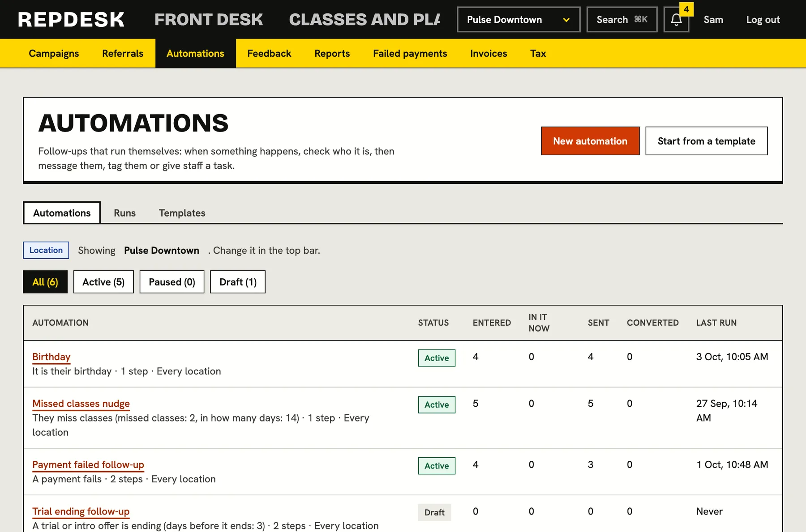The width and height of the screenshot is (806, 532).
Task: Go to the Campaigns tab
Action: pos(54,53)
